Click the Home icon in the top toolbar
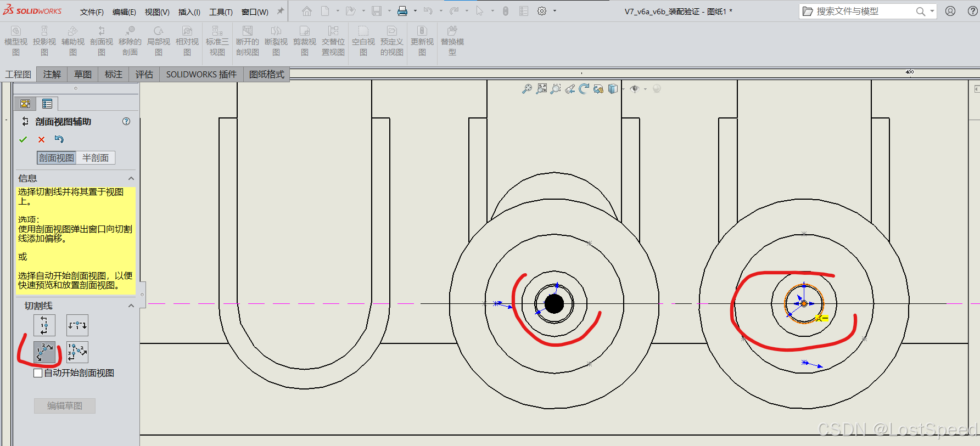980x446 pixels. tap(307, 11)
